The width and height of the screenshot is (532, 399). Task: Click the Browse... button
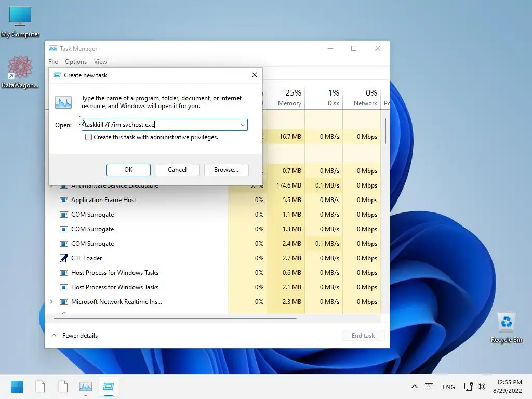click(x=227, y=170)
